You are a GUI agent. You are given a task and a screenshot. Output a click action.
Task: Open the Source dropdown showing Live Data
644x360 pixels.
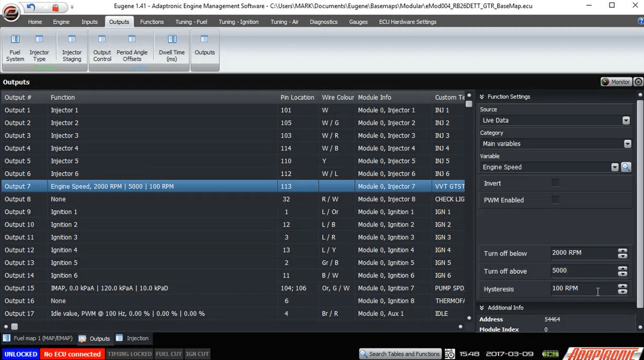point(555,120)
